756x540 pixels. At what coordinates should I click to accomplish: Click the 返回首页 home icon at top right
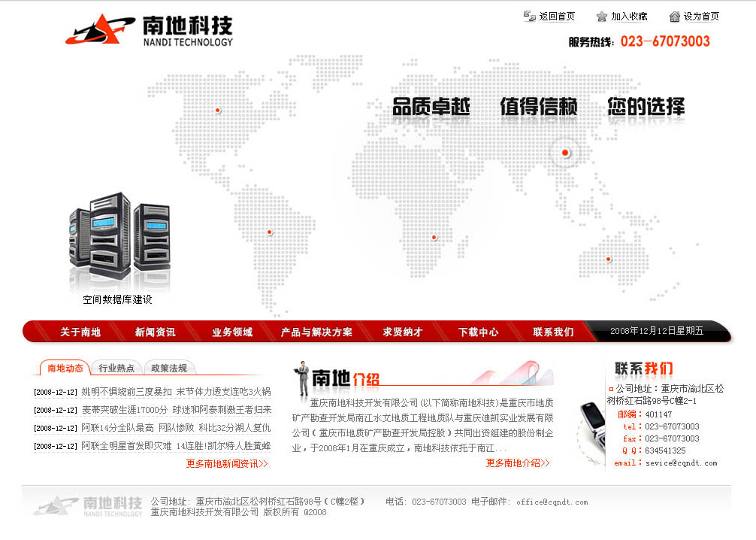pos(528,16)
